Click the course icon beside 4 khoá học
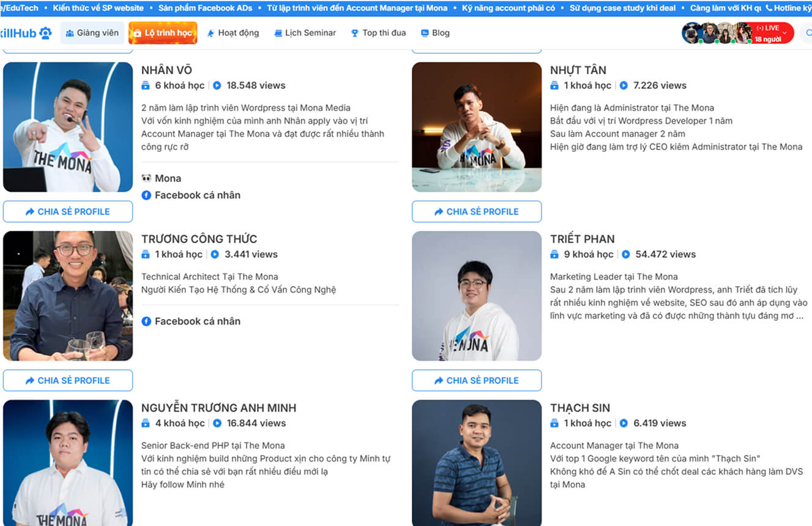The width and height of the screenshot is (812, 526). click(146, 424)
